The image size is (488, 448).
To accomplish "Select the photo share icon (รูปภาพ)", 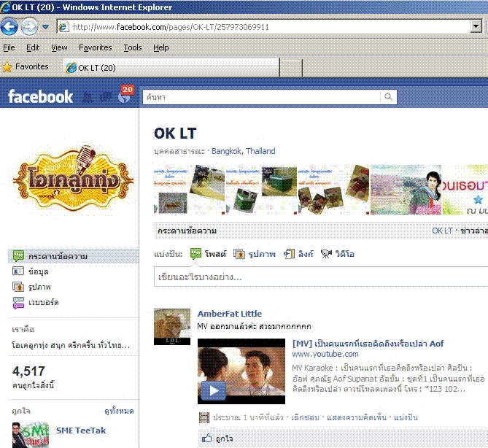I will 239,254.
